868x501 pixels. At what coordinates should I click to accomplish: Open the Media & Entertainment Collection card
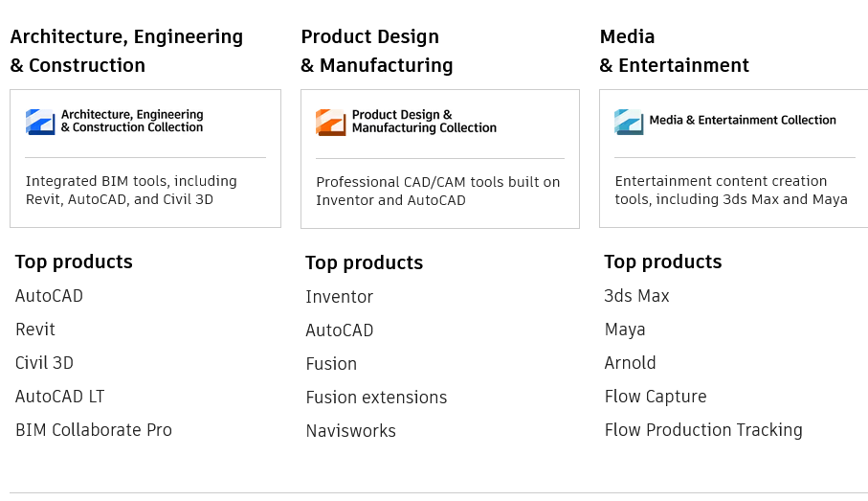pyautogui.click(x=733, y=158)
